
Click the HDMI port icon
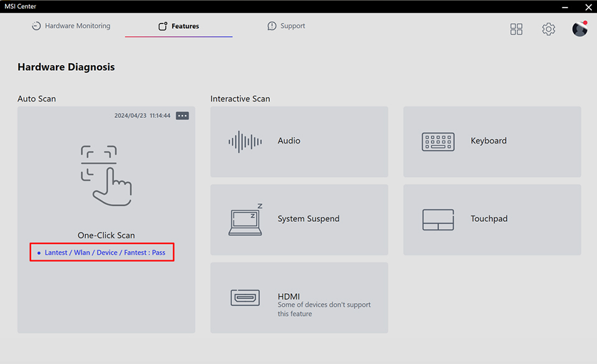(x=245, y=298)
